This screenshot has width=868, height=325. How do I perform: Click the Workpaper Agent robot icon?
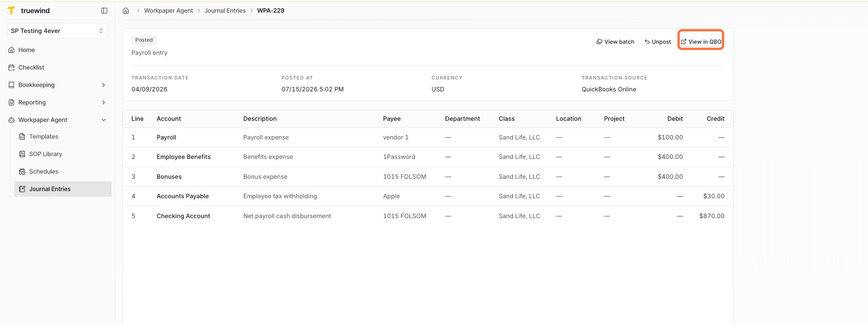tap(12, 120)
